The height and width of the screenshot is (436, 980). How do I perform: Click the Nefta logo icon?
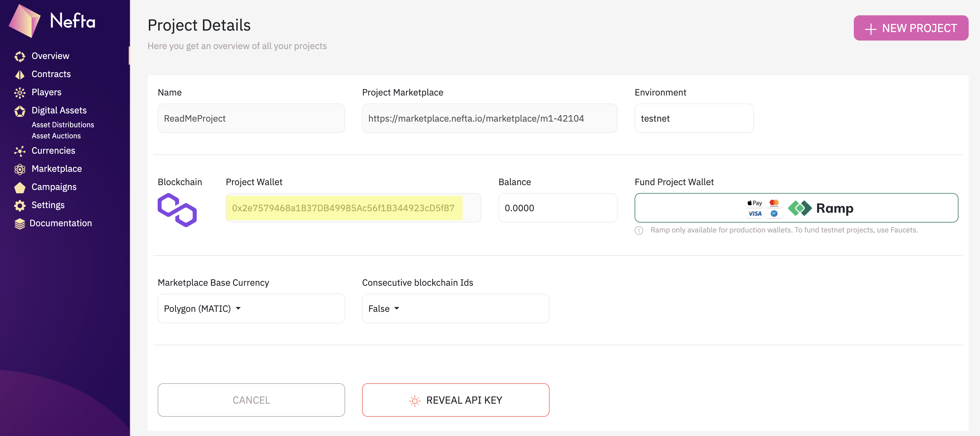pos(25,21)
